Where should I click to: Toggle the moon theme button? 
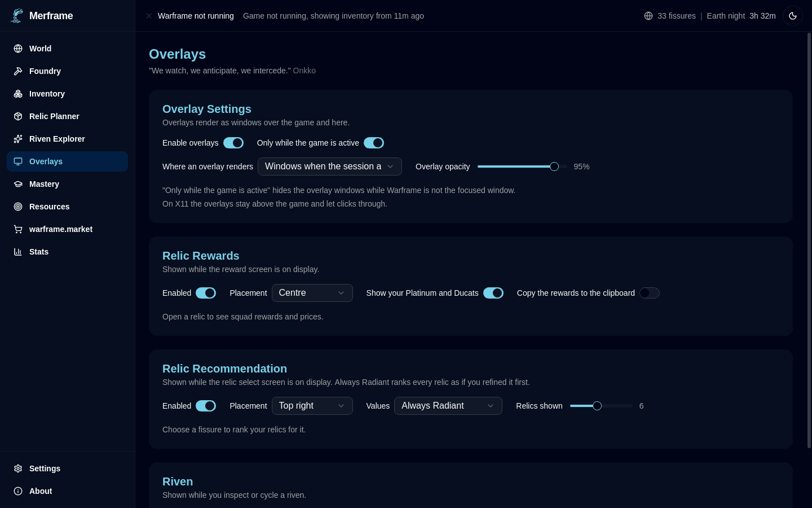click(793, 16)
